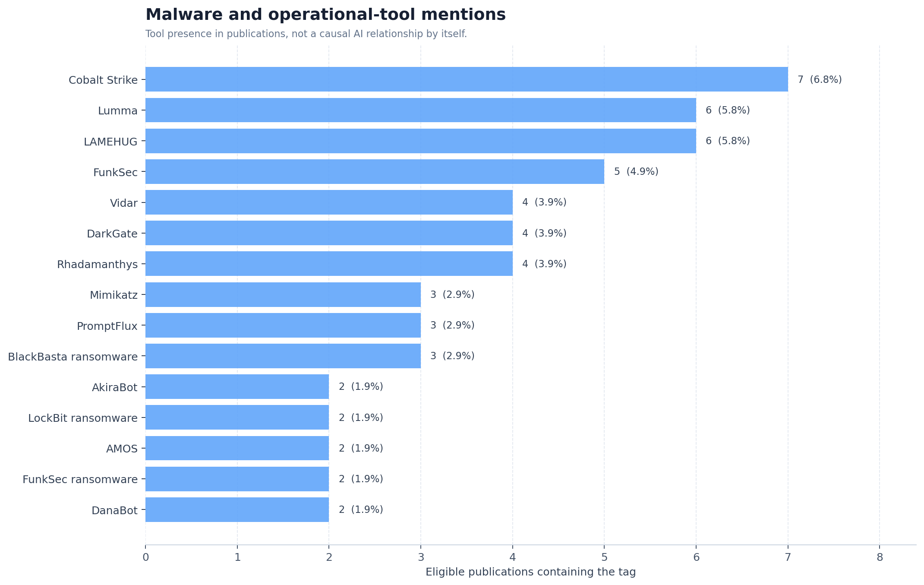Click the DarkGate '4 (3.9%)' value label

[544, 233]
